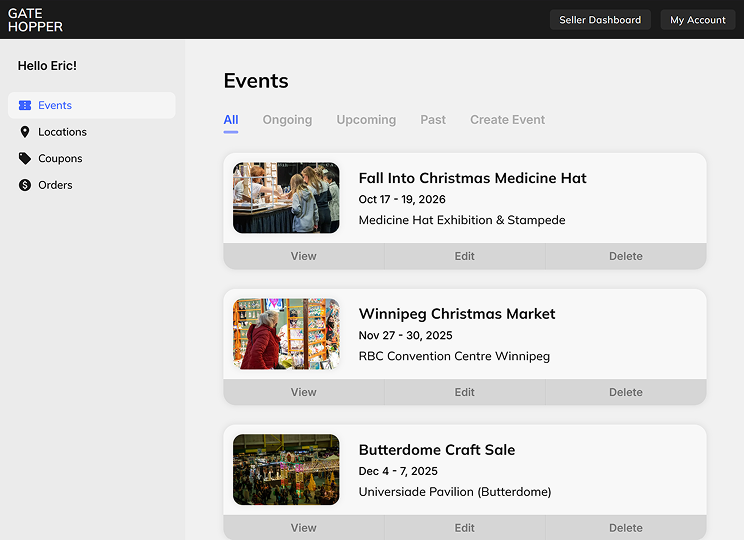
Task: View Fall Into Christmas Medicine Hat event
Action: coord(304,256)
